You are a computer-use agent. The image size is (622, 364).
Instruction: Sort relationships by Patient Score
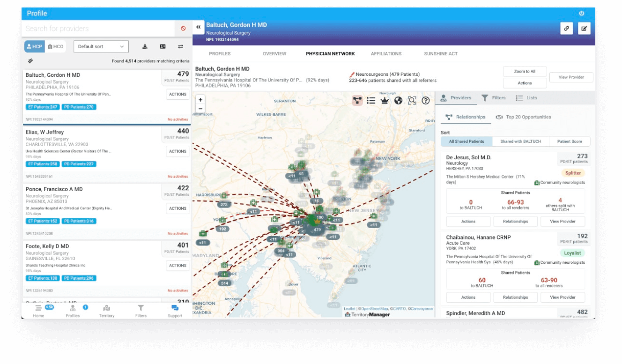pyautogui.click(x=570, y=141)
